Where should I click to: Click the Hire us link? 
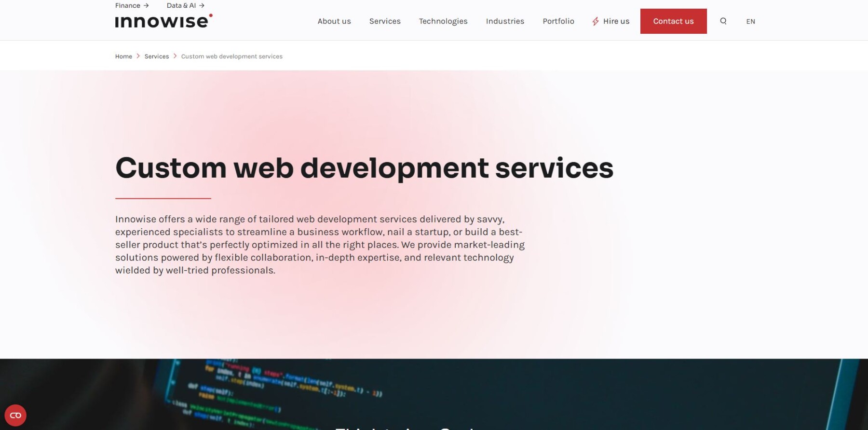pyautogui.click(x=616, y=21)
